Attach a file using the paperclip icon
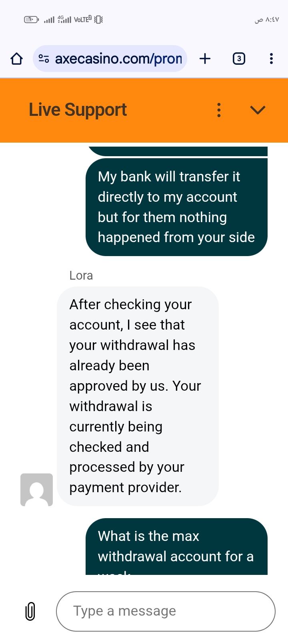288x644 pixels. pyautogui.click(x=30, y=611)
